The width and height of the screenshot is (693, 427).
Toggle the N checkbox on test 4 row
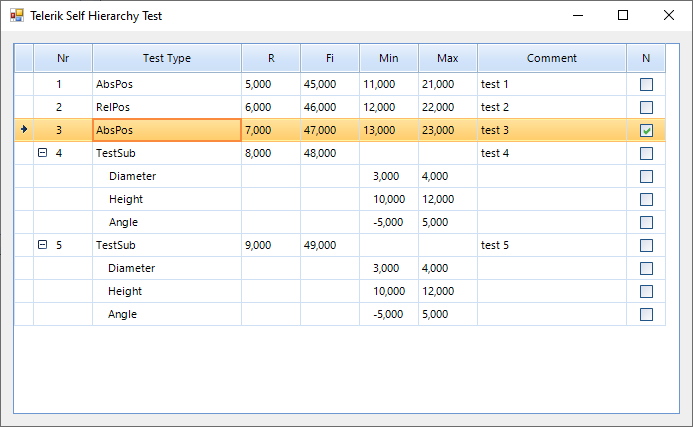click(646, 153)
